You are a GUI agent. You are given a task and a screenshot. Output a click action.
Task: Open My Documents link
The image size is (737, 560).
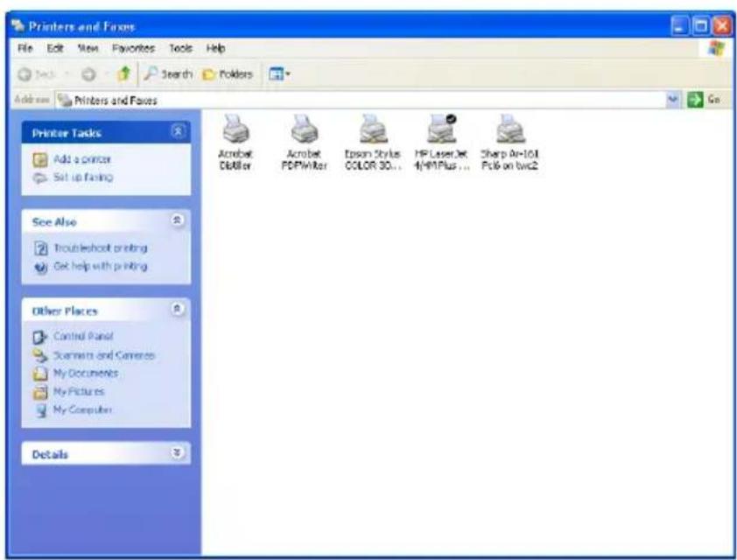(86, 373)
